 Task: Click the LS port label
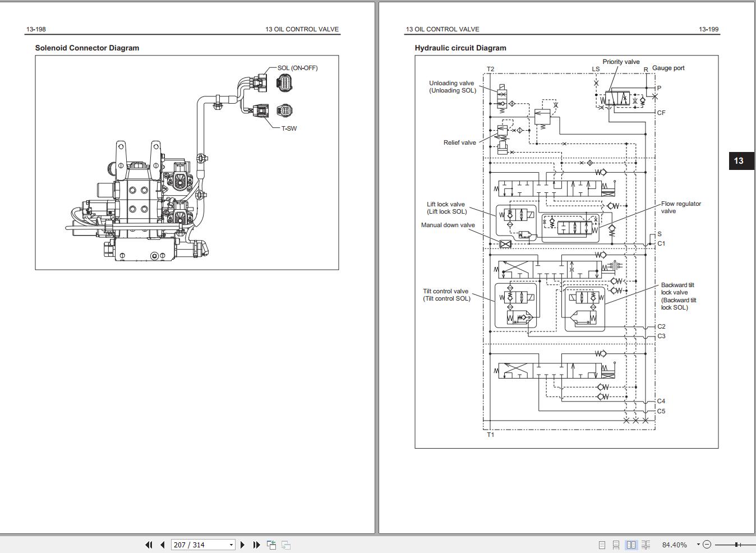(x=596, y=70)
